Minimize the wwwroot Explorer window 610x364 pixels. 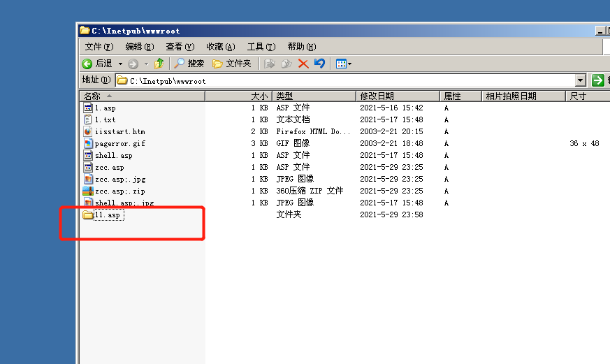coord(600,31)
